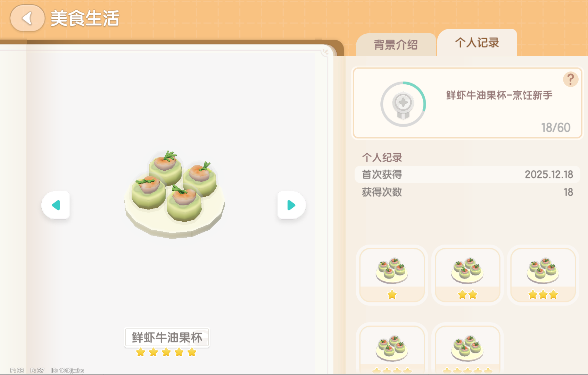This screenshot has height=375, width=588.
Task: Click the medal badge progress icon
Action: [403, 104]
